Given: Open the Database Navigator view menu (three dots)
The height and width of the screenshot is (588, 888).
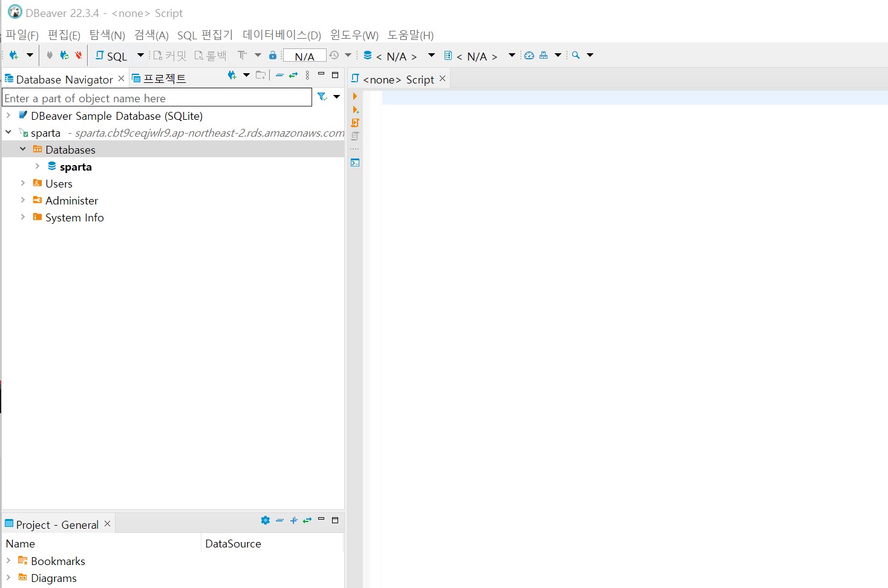Looking at the screenshot, I should click(x=308, y=76).
